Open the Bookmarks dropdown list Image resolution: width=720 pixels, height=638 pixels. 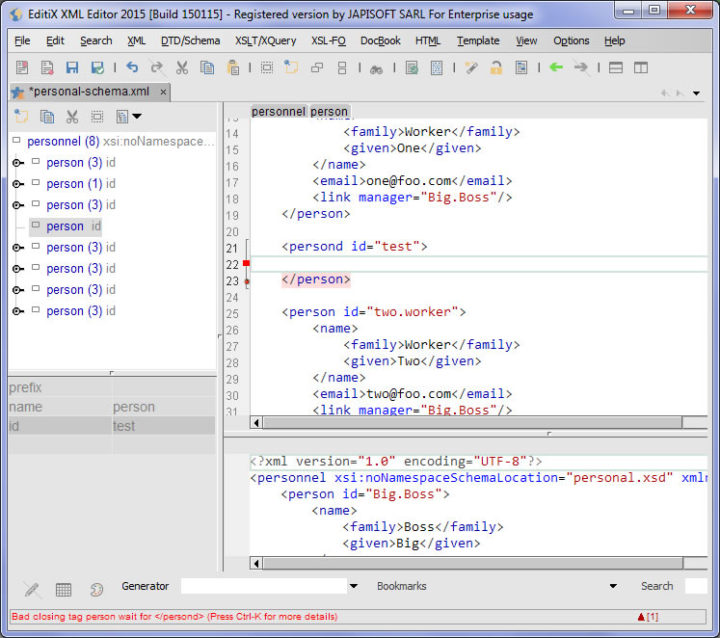click(x=612, y=586)
